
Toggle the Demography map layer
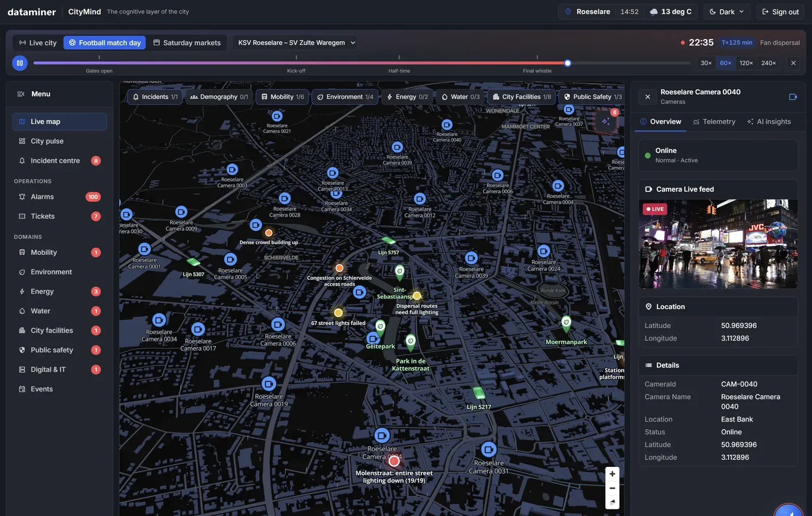219,97
